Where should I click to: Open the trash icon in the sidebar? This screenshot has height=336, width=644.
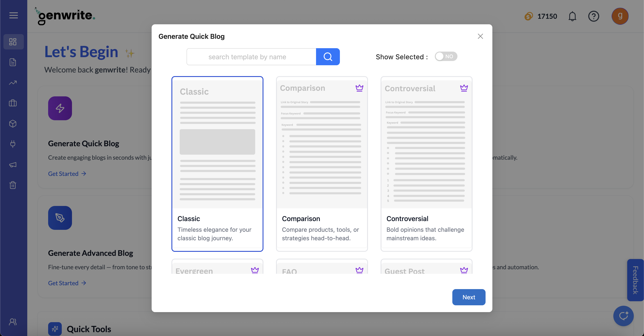(13, 185)
